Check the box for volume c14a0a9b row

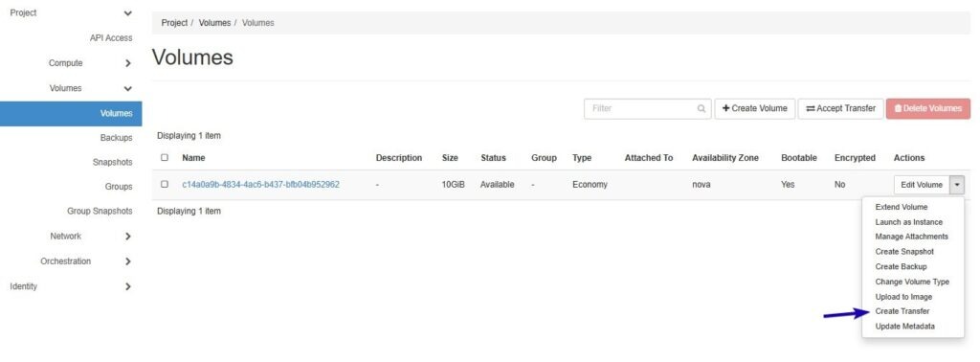(165, 185)
